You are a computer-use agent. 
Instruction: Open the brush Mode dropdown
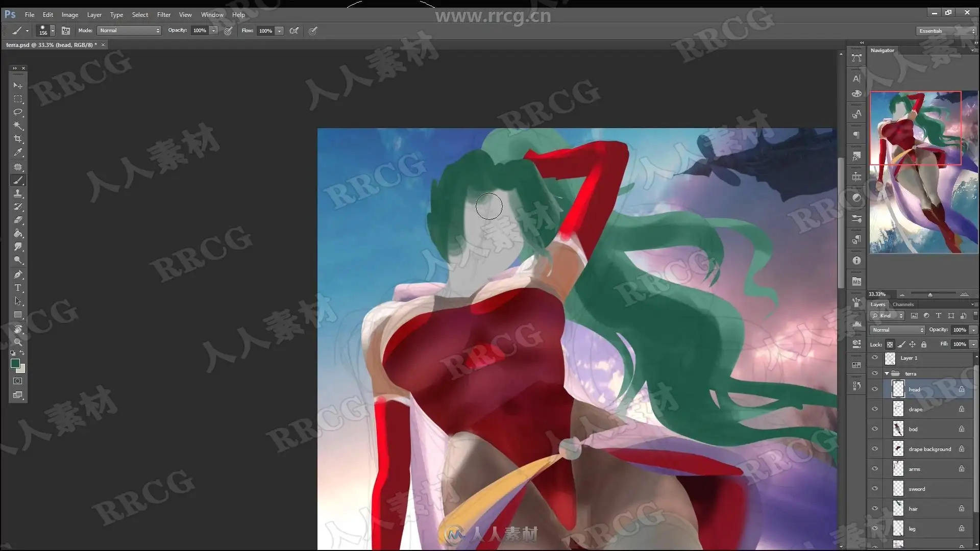click(x=130, y=31)
